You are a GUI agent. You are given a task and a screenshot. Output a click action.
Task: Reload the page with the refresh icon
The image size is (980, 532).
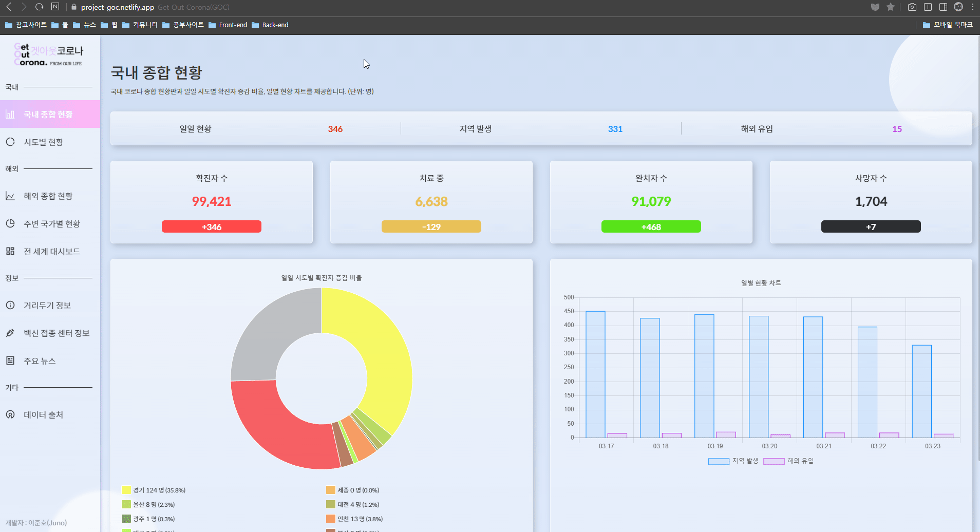click(x=40, y=7)
